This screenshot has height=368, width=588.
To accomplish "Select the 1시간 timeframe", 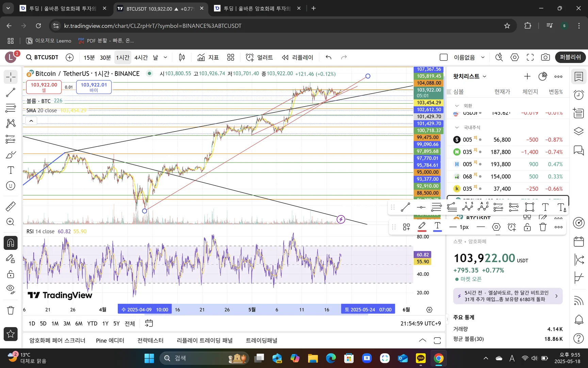I will 122,57.
